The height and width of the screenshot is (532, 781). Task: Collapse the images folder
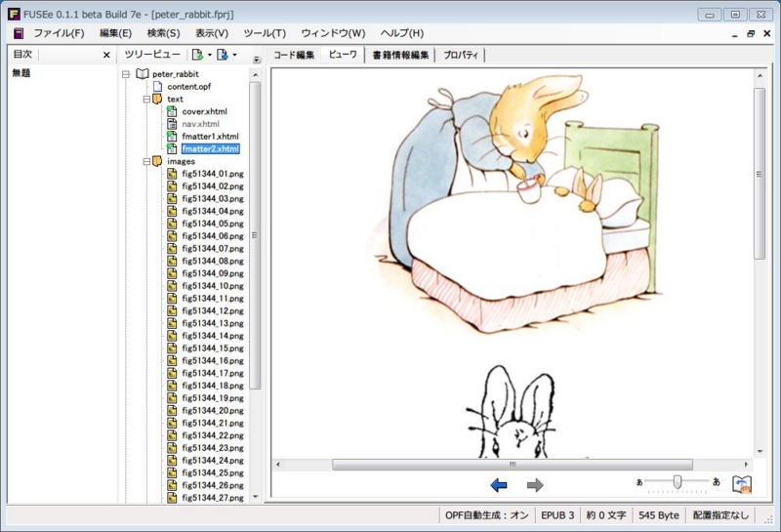[x=146, y=161]
